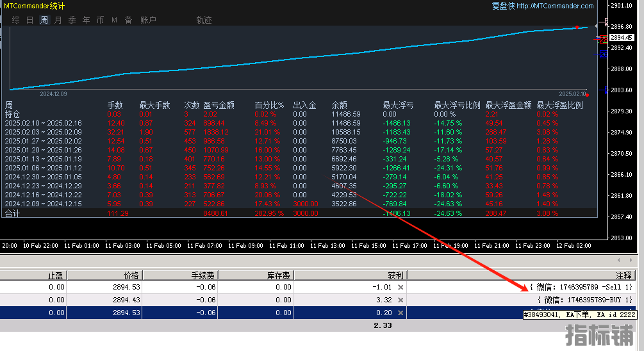Click the 百分比% column heading

point(269,105)
